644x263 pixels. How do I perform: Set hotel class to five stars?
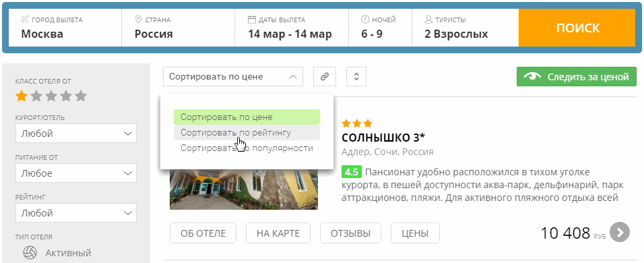[x=81, y=96]
